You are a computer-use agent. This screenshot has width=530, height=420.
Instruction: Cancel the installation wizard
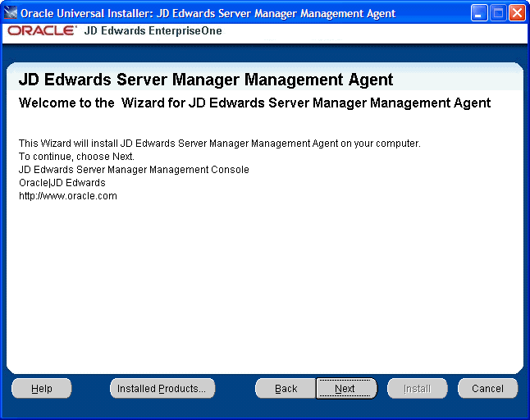tap(488, 389)
